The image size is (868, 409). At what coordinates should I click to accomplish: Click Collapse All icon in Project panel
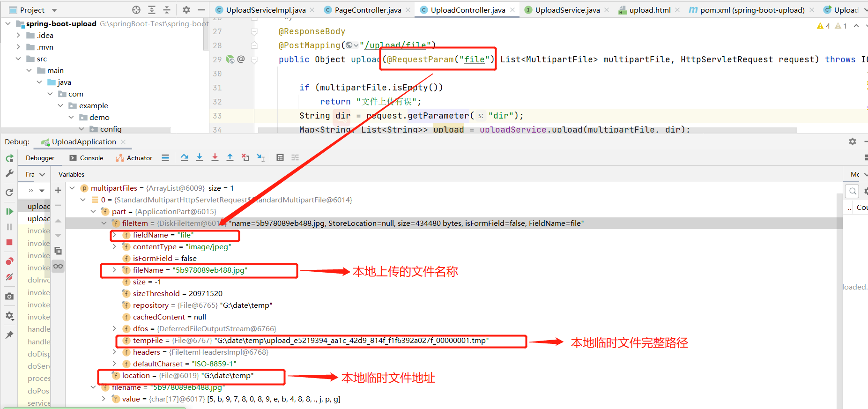(x=167, y=10)
